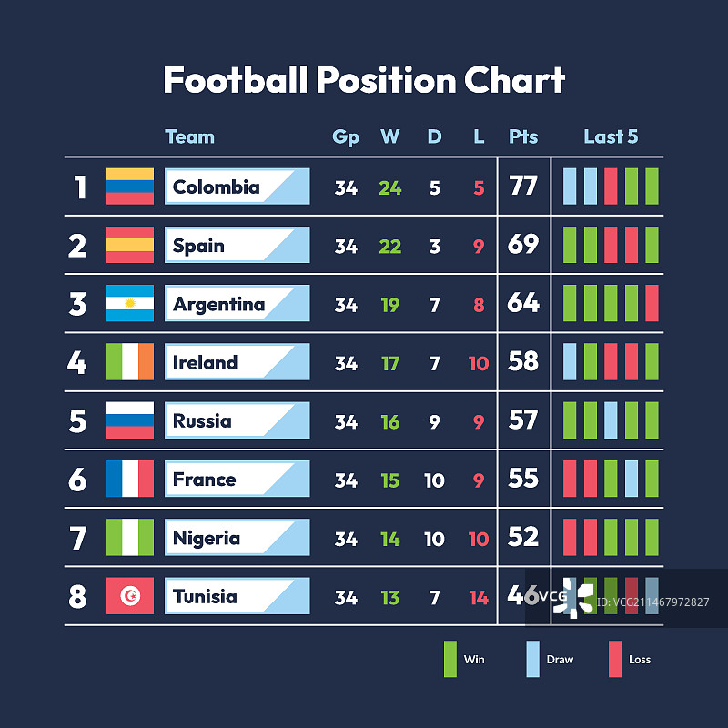Click the Team column header
728x728 pixels.
pos(189,137)
